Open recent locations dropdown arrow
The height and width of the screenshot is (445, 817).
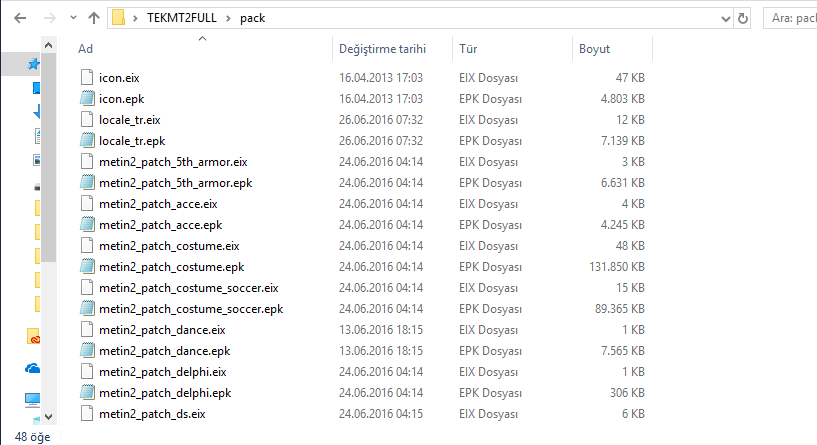pyautogui.click(x=73, y=18)
